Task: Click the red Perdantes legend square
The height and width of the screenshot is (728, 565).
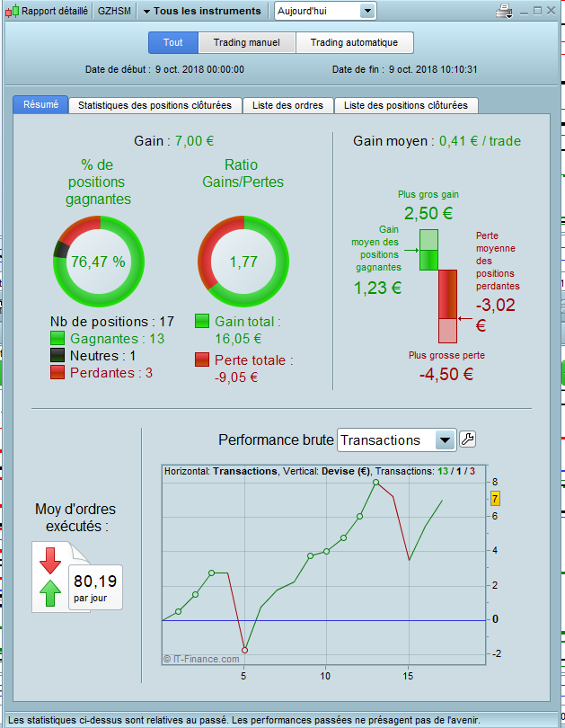Action: pos(57,372)
